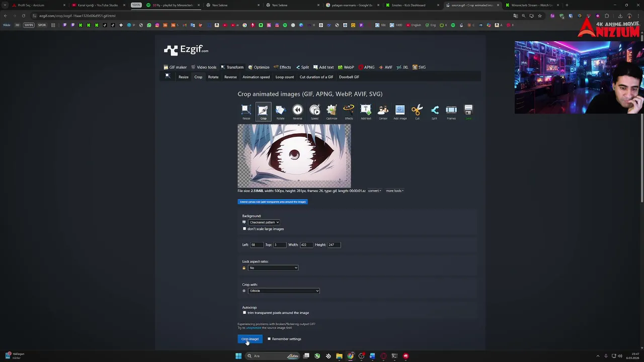Open the Speed tool icon
Viewport: 644px width, 362px height.
pos(314,112)
